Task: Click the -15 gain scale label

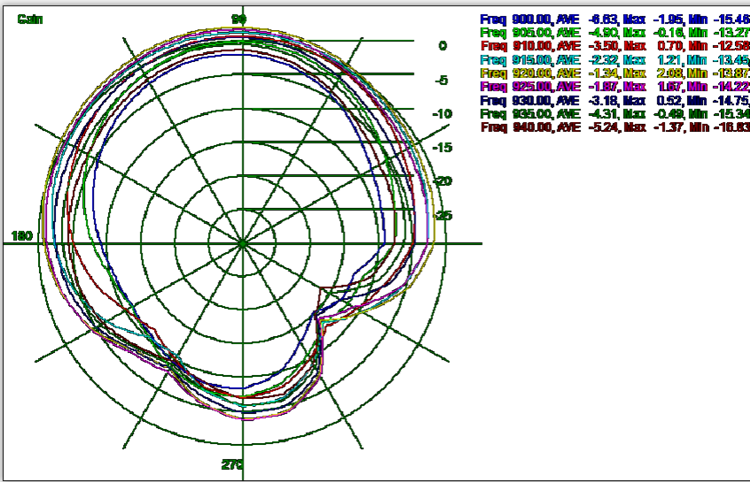Action: 441,148
